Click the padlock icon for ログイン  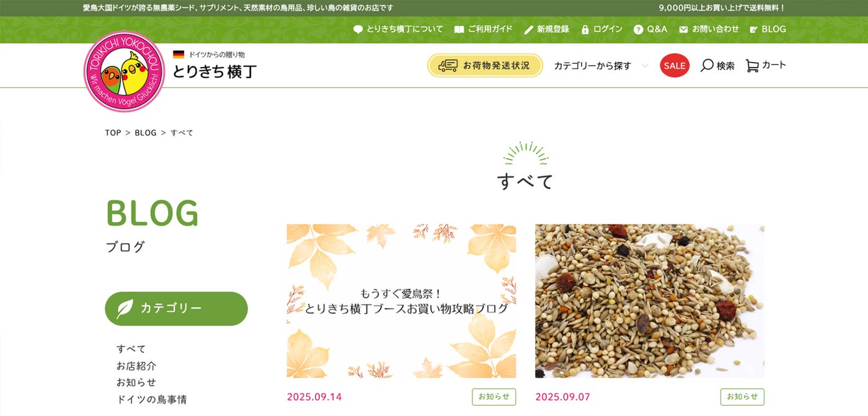(585, 29)
